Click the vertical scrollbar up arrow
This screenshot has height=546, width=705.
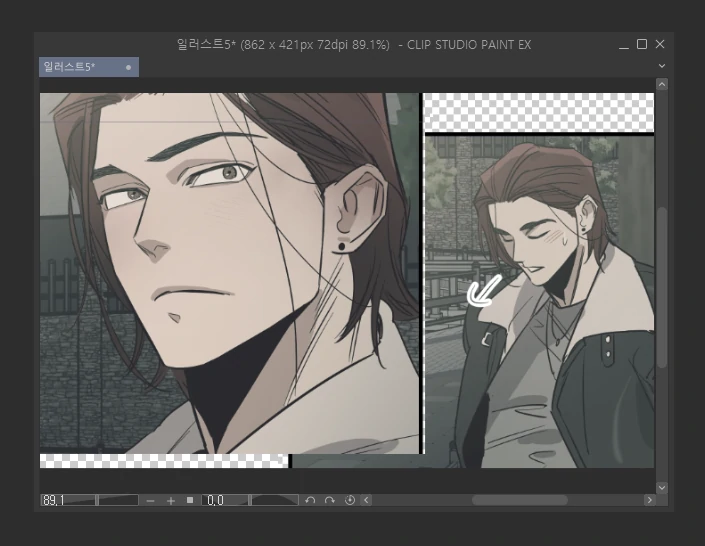pyautogui.click(x=662, y=84)
